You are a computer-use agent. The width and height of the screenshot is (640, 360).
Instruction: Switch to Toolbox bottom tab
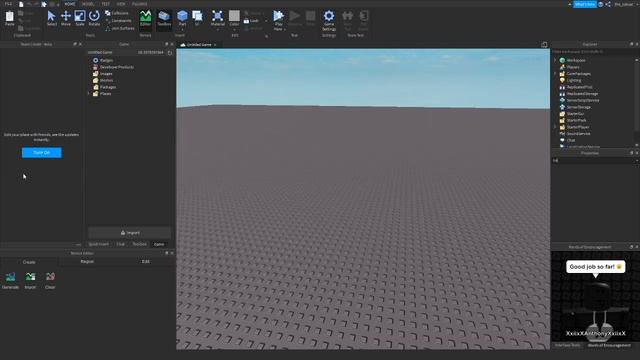pyautogui.click(x=139, y=244)
